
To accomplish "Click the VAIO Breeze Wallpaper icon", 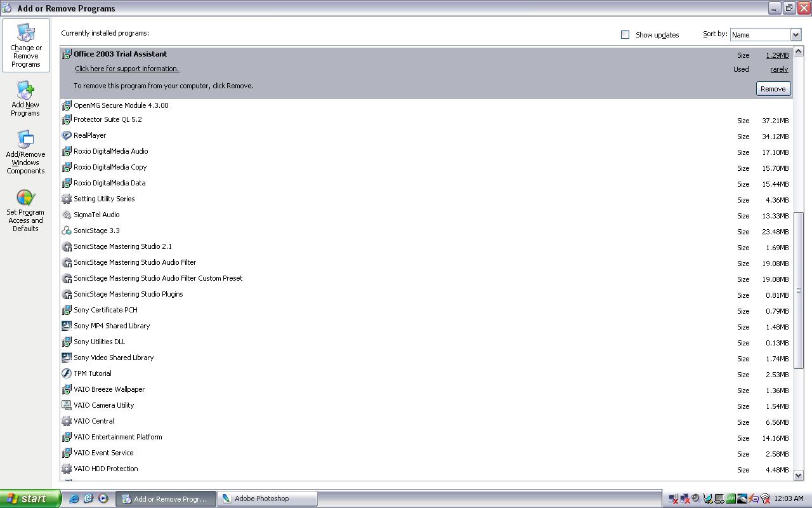I will (x=67, y=389).
